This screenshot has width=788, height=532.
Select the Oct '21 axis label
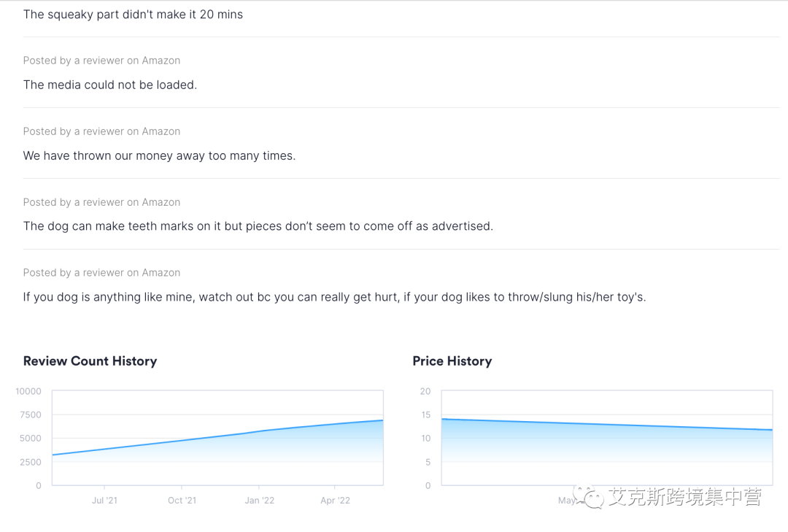point(182,501)
